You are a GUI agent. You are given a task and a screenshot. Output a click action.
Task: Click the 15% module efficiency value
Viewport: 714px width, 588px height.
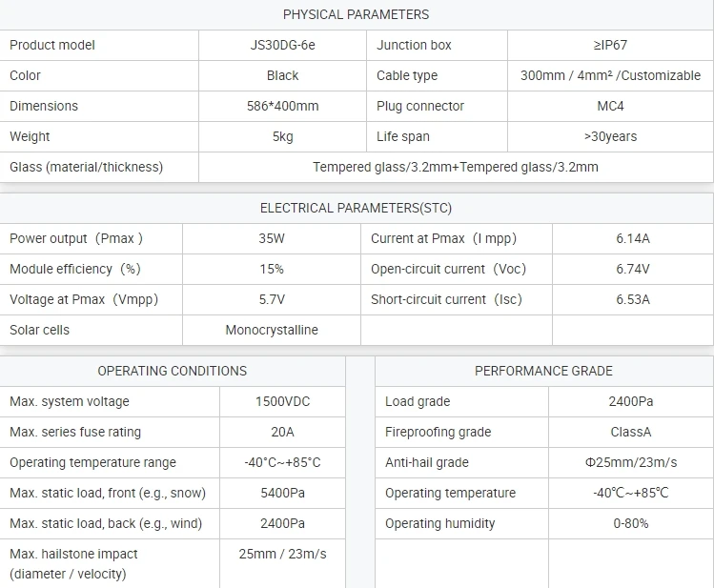[x=272, y=269]
